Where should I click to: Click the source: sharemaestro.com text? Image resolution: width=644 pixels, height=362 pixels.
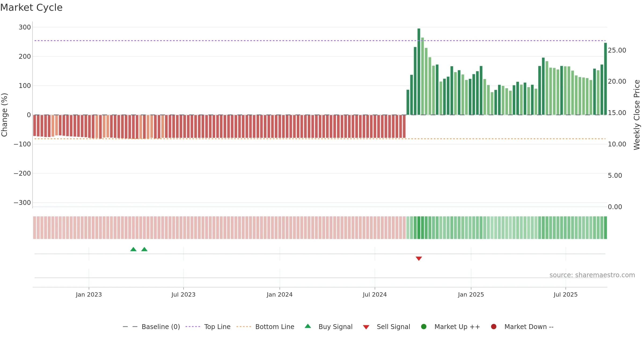click(x=592, y=275)
